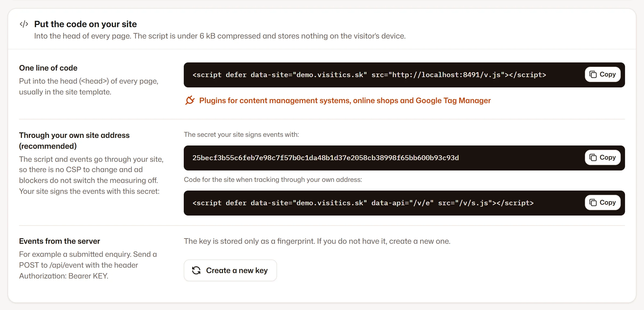
Task: Click the 'Through your own site address' heading
Action: point(74,141)
